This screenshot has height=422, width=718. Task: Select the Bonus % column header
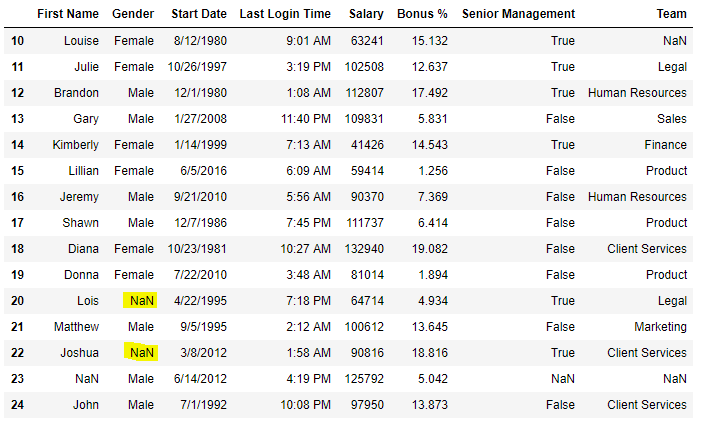tap(423, 14)
